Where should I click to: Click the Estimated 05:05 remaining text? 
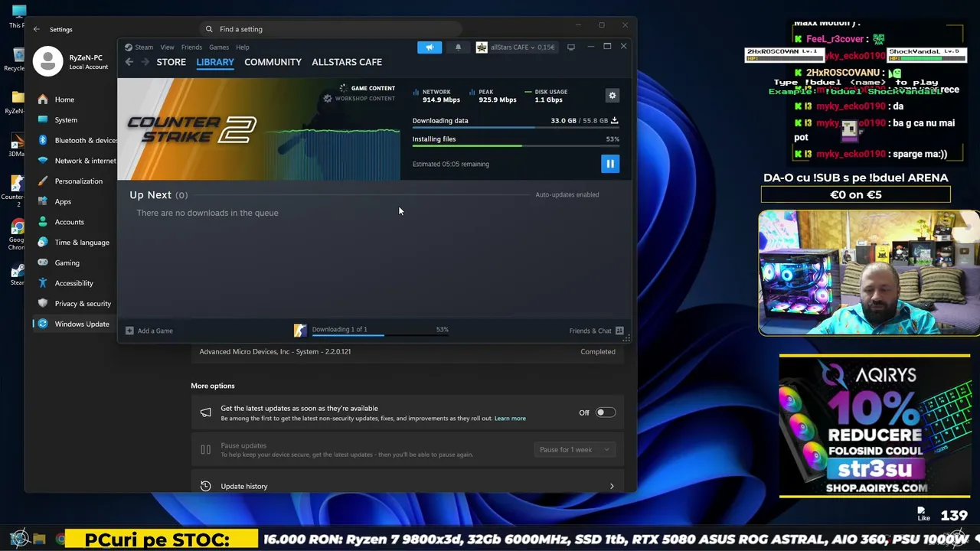point(451,164)
